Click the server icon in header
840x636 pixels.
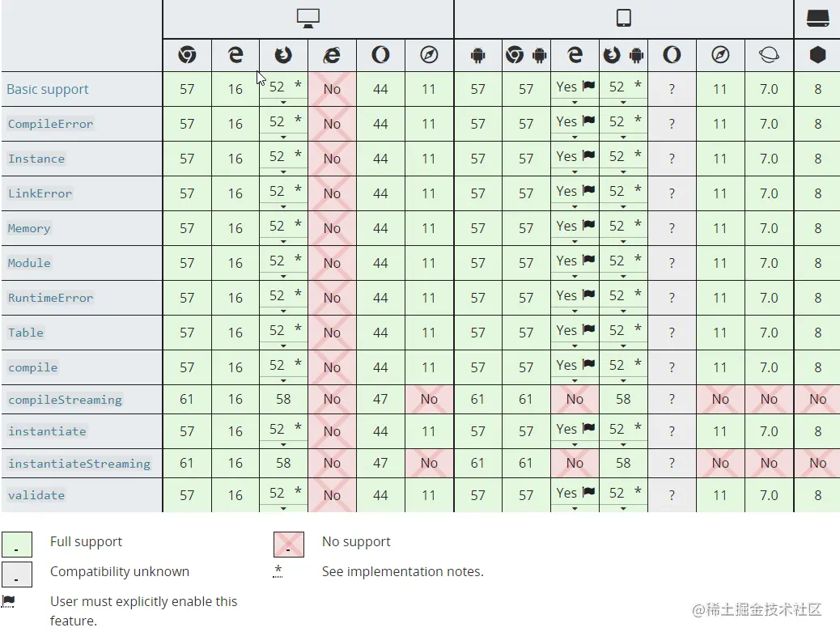(x=817, y=19)
